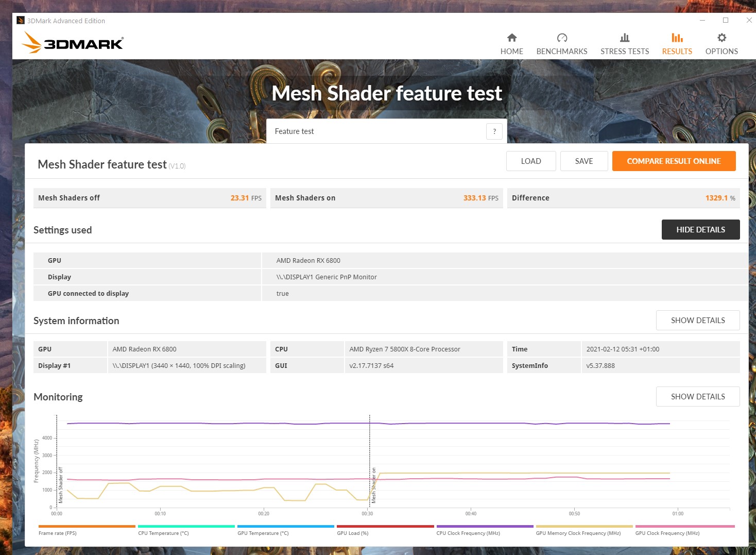756x555 pixels.
Task: Click the Home house icon
Action: [x=511, y=38]
